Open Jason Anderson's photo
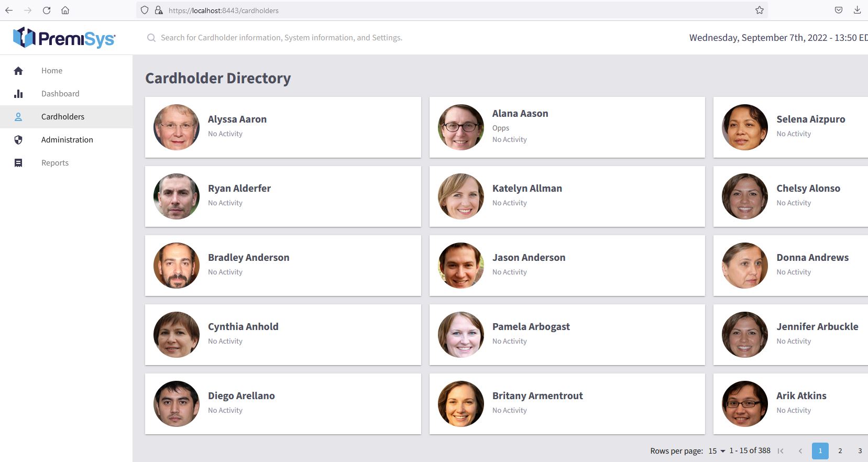 (x=461, y=266)
